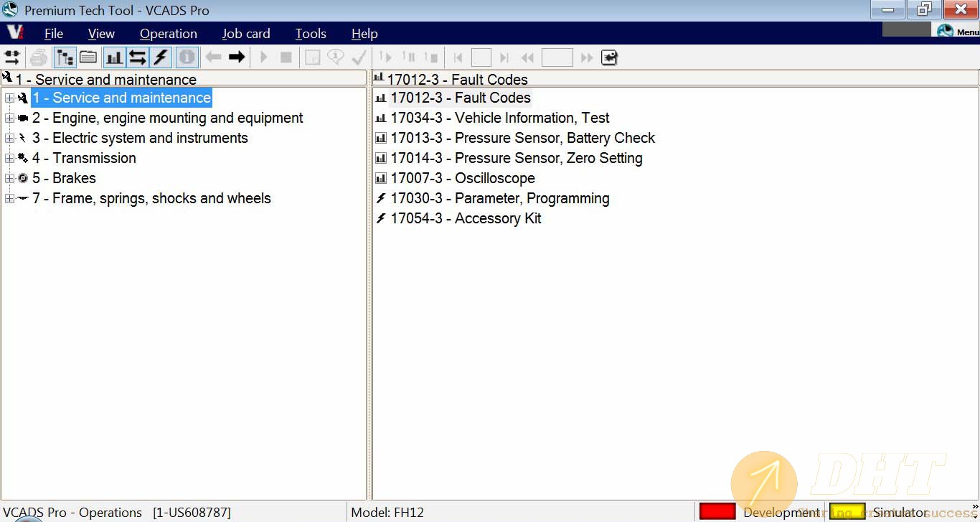This screenshot has width=980, height=522.
Task: Click the step-stop '1' toolbar icon
Action: 431,57
